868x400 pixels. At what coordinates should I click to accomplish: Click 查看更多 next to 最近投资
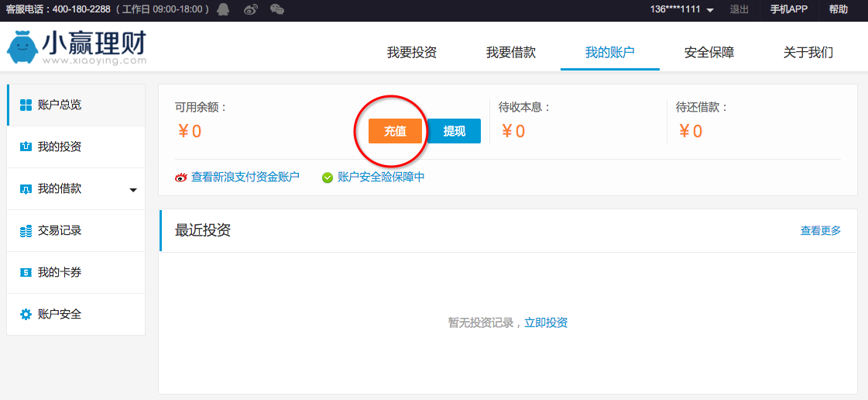tap(821, 230)
